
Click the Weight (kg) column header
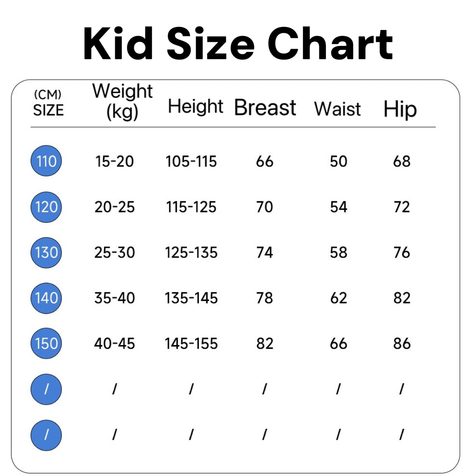pyautogui.click(x=122, y=101)
